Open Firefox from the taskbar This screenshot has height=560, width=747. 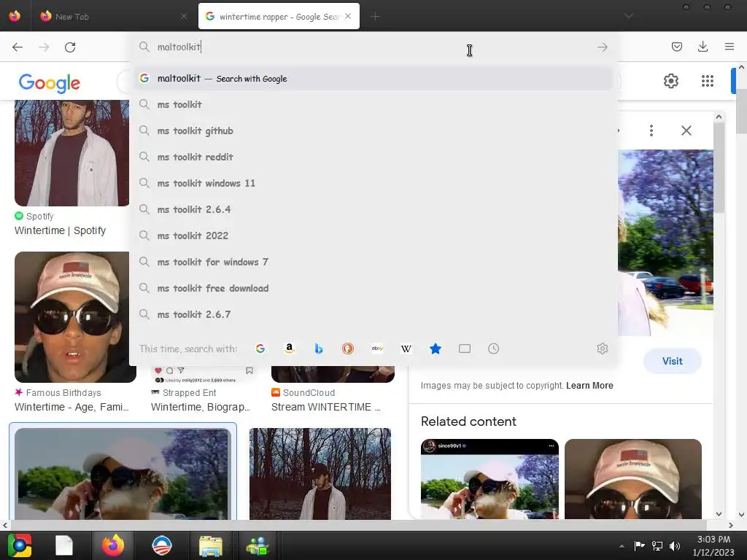[x=113, y=545]
